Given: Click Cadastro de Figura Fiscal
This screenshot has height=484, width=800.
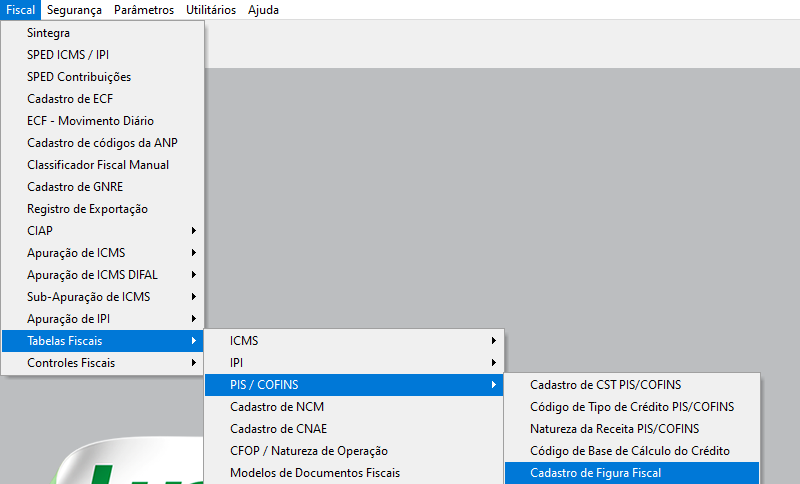Looking at the screenshot, I should coord(596,473).
